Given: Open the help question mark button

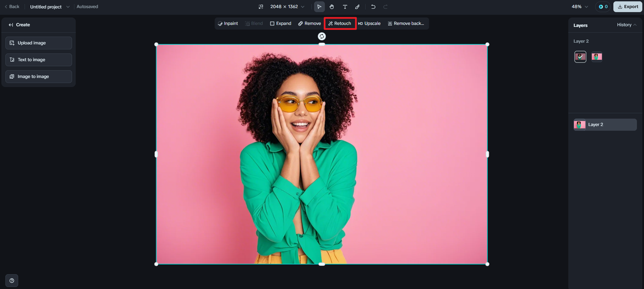Looking at the screenshot, I should tap(12, 280).
